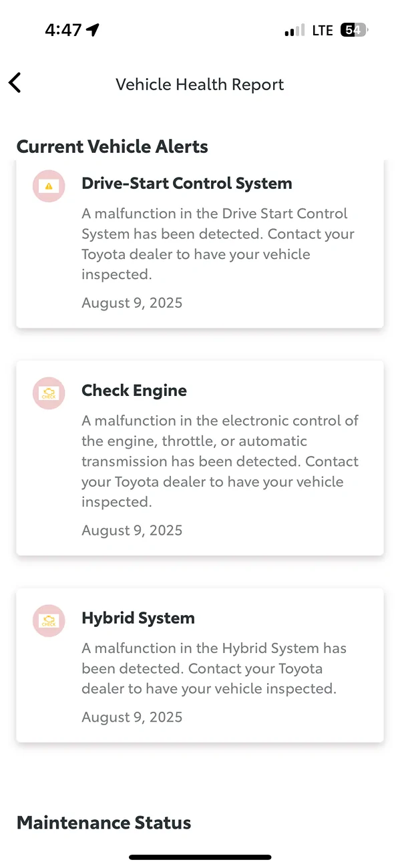The width and height of the screenshot is (400, 868).
Task: Select the Vehicle Health Report title
Action: (x=200, y=84)
